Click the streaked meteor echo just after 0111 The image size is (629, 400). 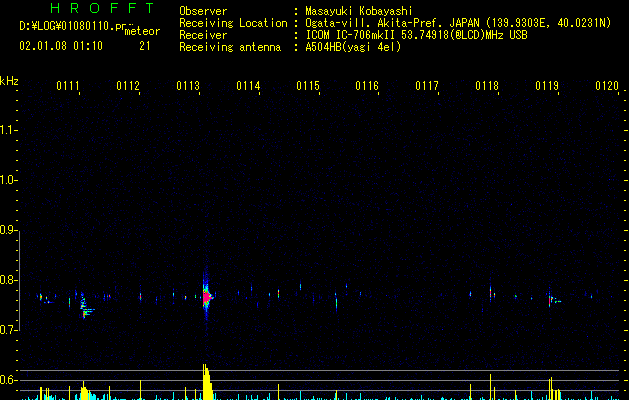pyautogui.click(x=85, y=306)
